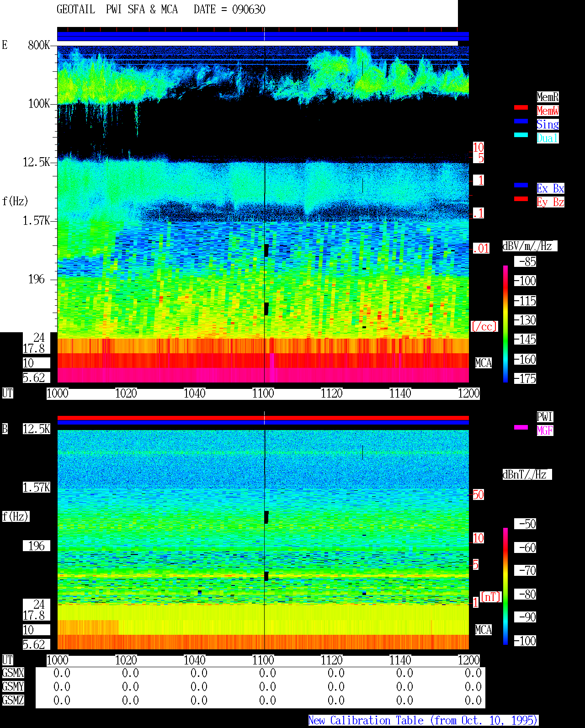This screenshot has width=585, height=728.
Task: Select the Ex Bx legend label
Action: (x=550, y=188)
